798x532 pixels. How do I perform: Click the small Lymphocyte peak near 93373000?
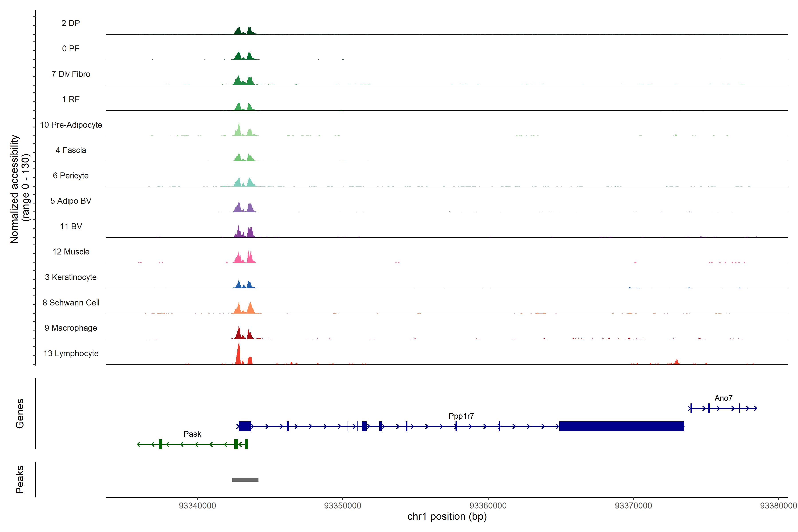[x=677, y=362]
